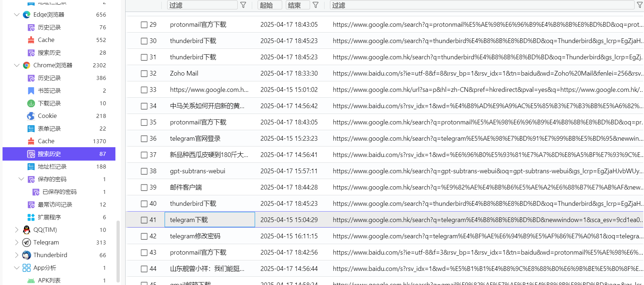Click the Chrome浏览器 icon
Image resolution: width=644 pixels, height=285 pixels.
click(26, 65)
